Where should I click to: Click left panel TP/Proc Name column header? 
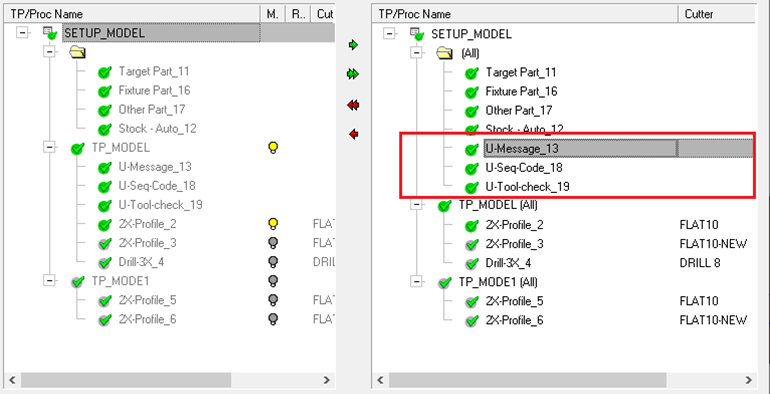coord(132,14)
